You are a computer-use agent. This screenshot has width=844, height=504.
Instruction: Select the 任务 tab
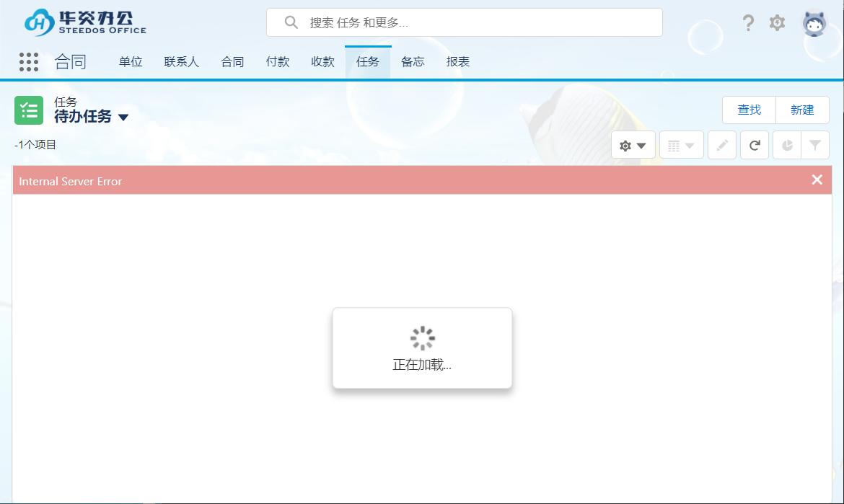[x=368, y=62]
